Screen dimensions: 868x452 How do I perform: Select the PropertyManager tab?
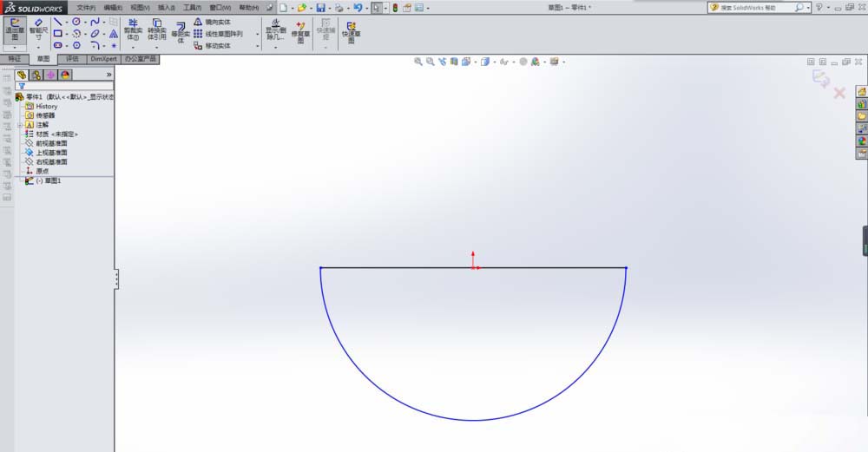(36, 75)
